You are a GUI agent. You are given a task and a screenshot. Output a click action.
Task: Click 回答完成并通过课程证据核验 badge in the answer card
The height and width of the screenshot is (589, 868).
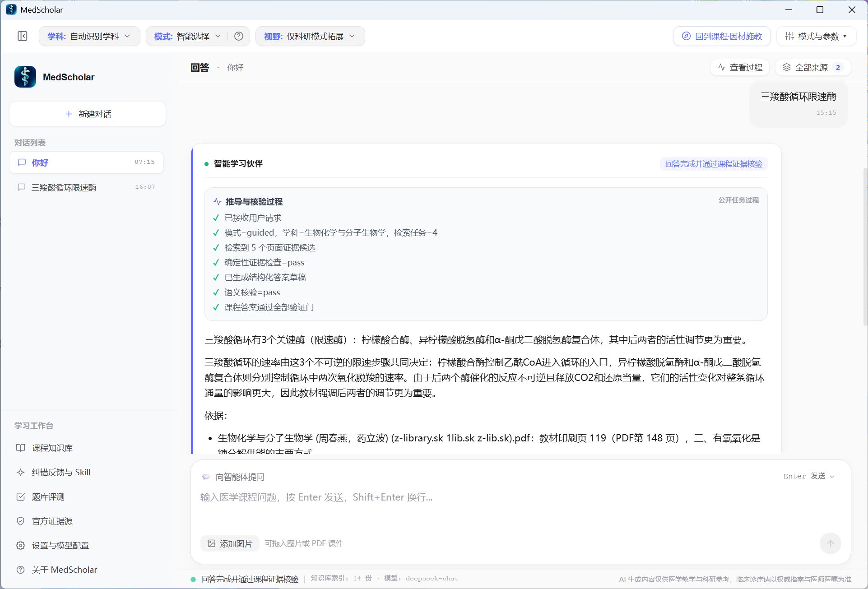[714, 164]
